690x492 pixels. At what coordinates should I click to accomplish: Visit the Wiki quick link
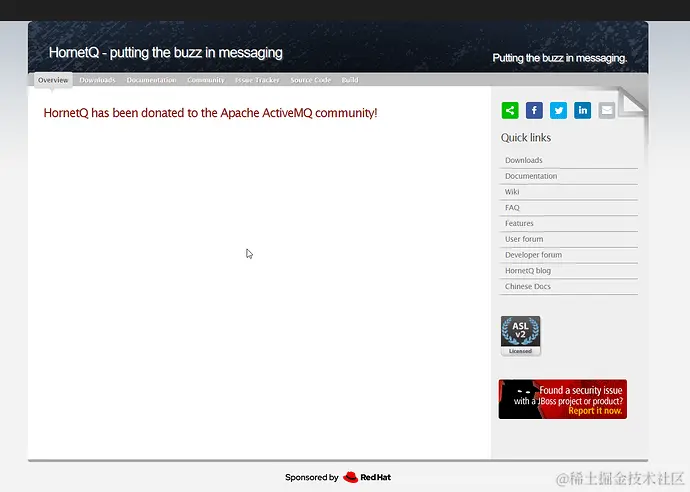pos(569,192)
